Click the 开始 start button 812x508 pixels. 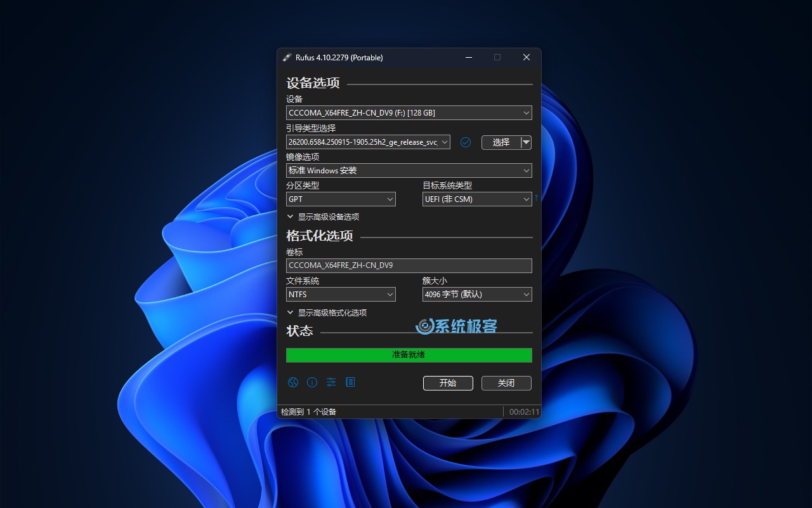[x=448, y=383]
